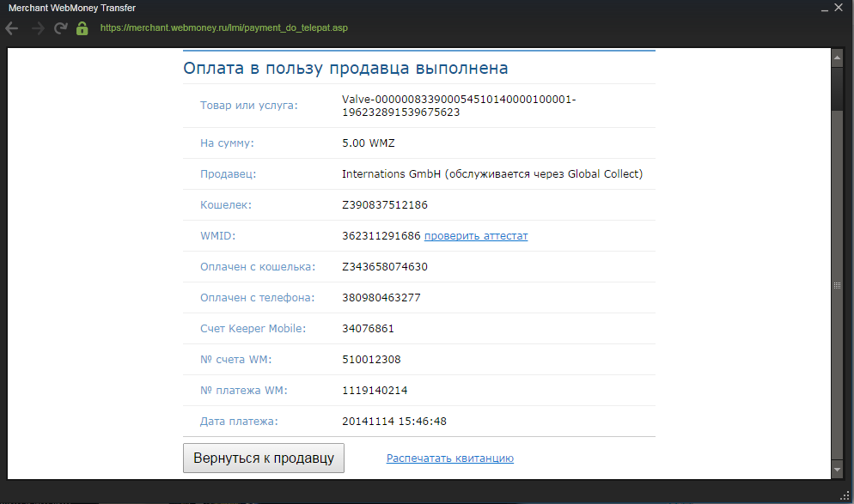The width and height of the screenshot is (854, 504).
Task: Click the heading 'Оплата в пользу продавца выполнена'
Action: click(345, 68)
